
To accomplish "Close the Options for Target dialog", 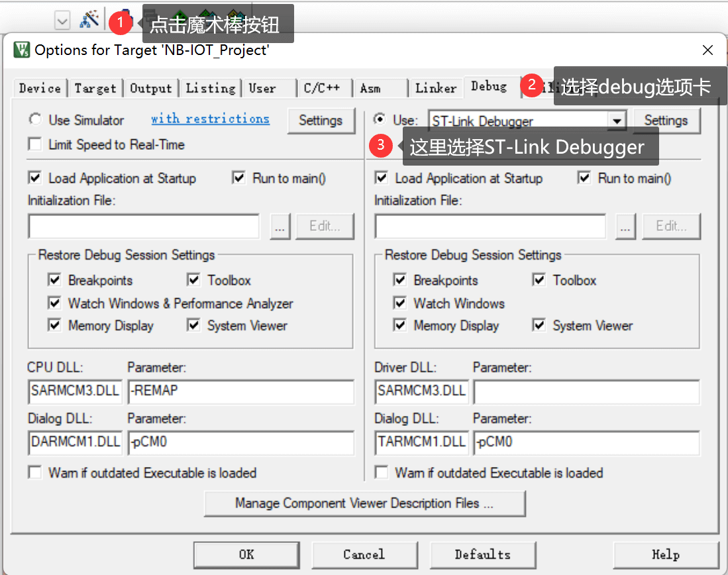I will 707,50.
